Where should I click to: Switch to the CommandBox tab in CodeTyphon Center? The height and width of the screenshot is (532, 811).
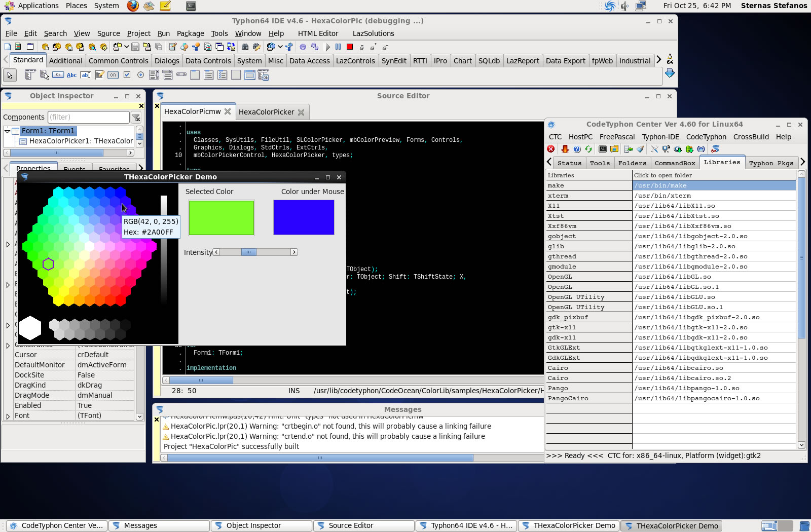pos(675,163)
